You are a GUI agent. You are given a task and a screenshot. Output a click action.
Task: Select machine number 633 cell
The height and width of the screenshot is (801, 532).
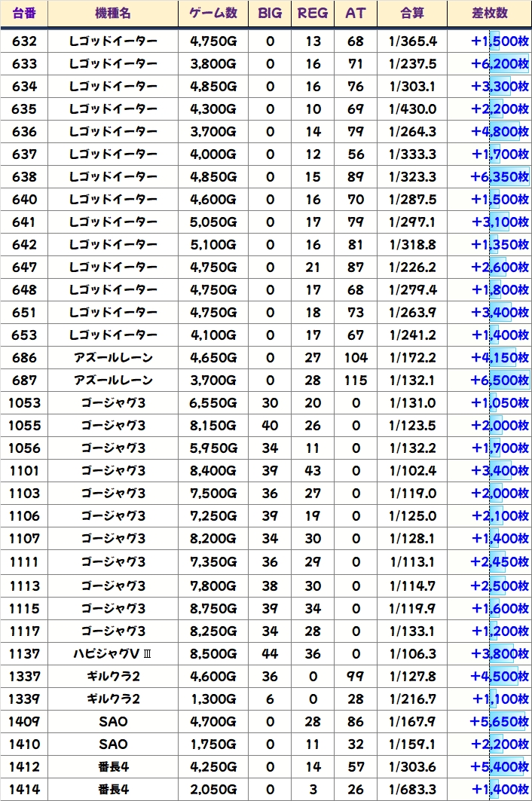click(x=24, y=64)
